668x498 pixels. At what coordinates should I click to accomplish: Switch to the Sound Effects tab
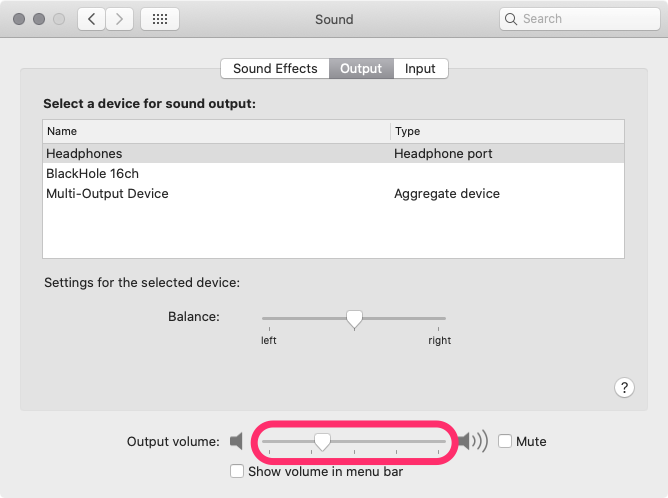pos(275,69)
